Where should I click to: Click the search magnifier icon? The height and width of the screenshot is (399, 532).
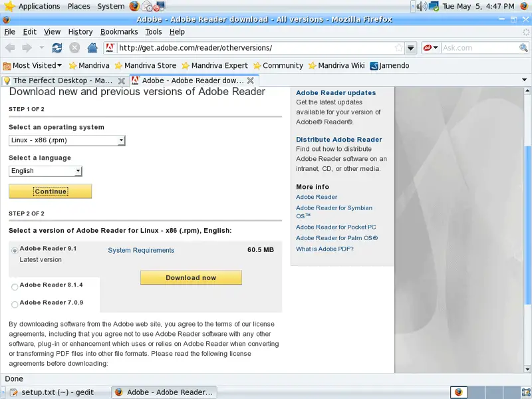click(523, 48)
